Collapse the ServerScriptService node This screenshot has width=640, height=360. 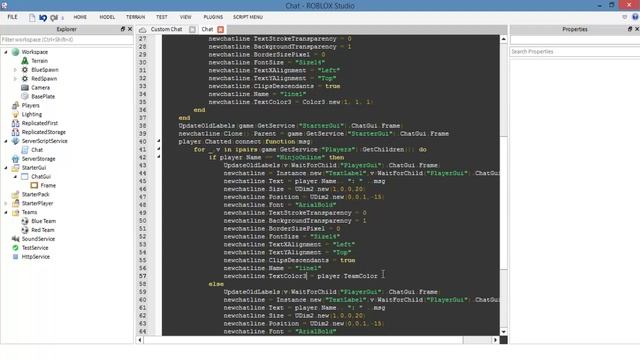pos(6,141)
